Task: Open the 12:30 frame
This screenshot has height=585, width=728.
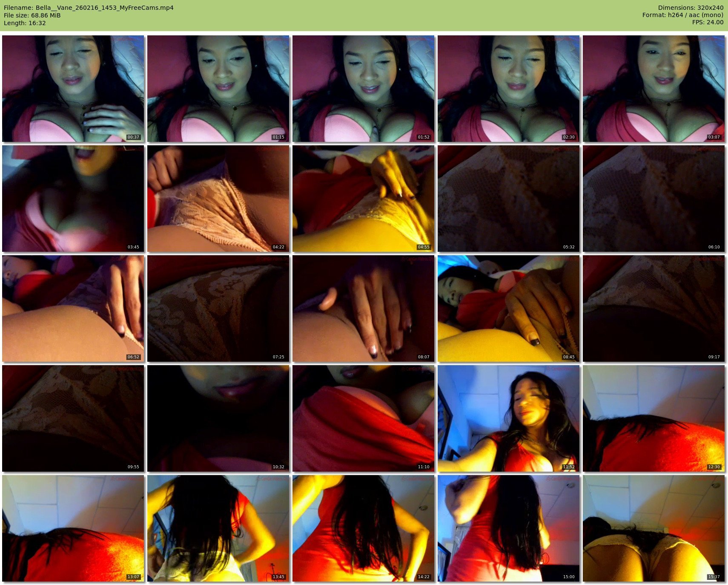Action: pos(654,418)
